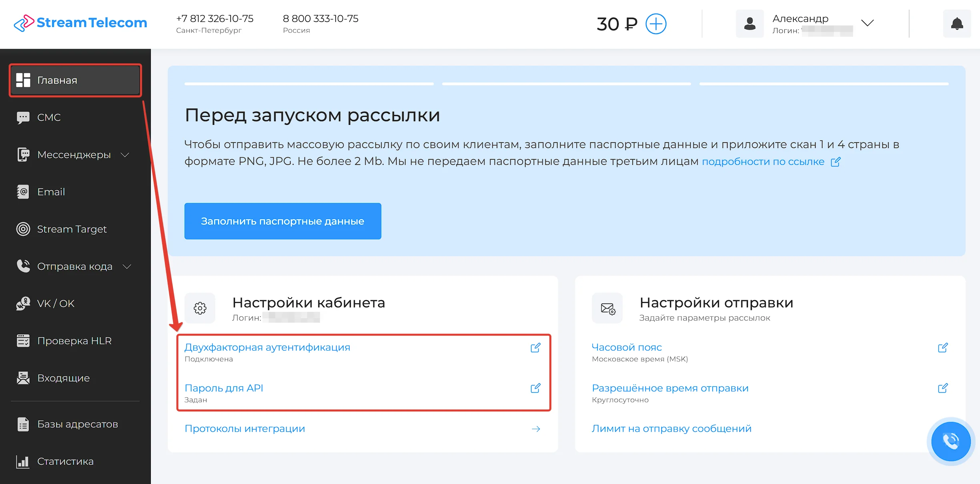Click the +7 812 326-10-75 phone number
The height and width of the screenshot is (484, 980).
(x=215, y=18)
